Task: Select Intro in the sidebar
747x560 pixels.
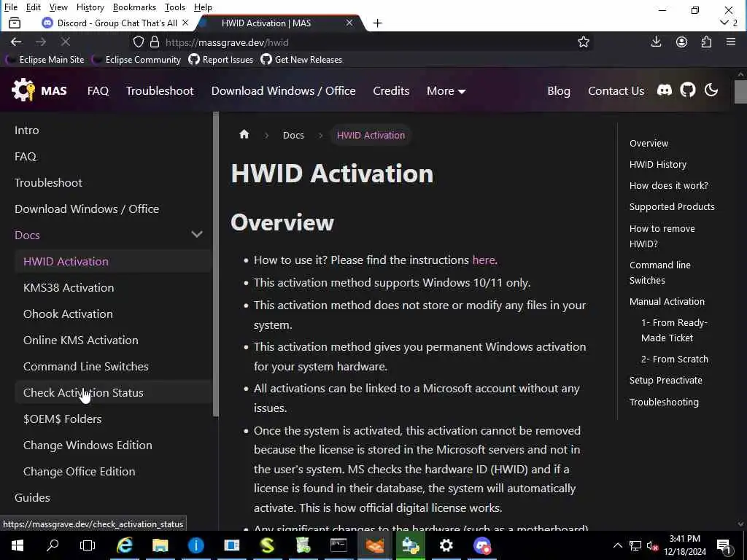Action: [27, 130]
